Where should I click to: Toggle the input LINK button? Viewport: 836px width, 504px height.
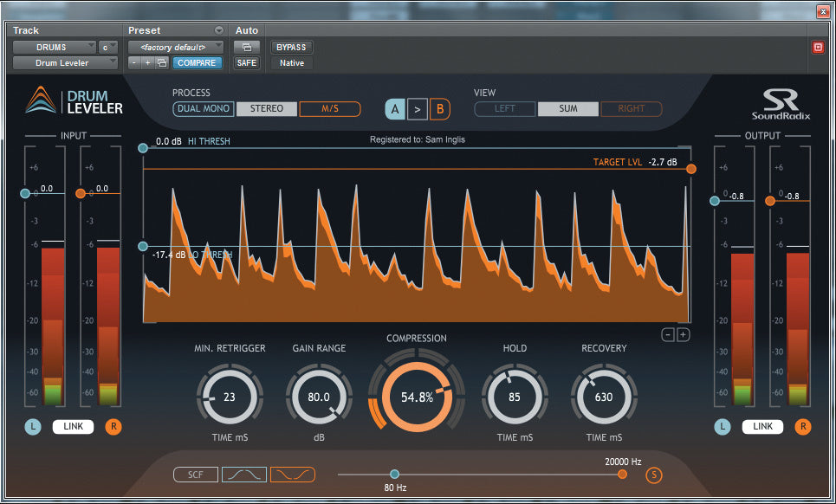[x=73, y=427]
